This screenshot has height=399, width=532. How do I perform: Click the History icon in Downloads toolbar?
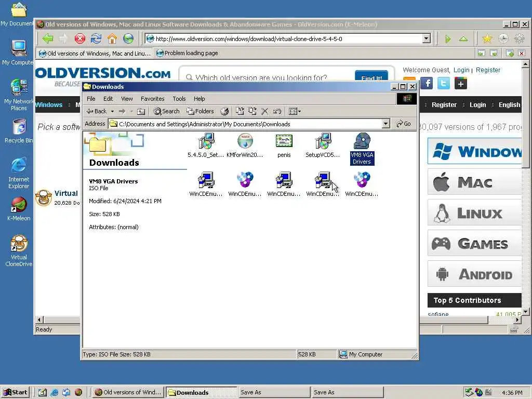coord(224,111)
